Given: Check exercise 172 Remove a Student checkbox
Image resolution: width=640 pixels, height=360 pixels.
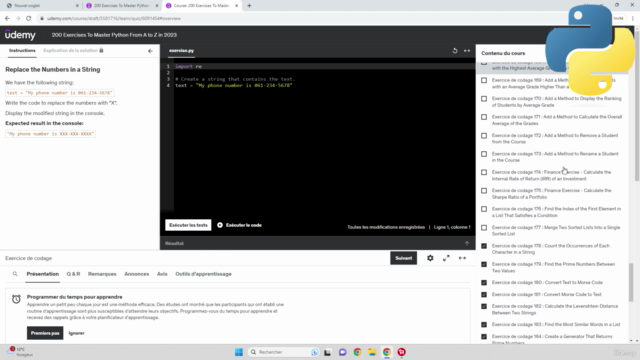Looking at the screenshot, I should 484,136.
